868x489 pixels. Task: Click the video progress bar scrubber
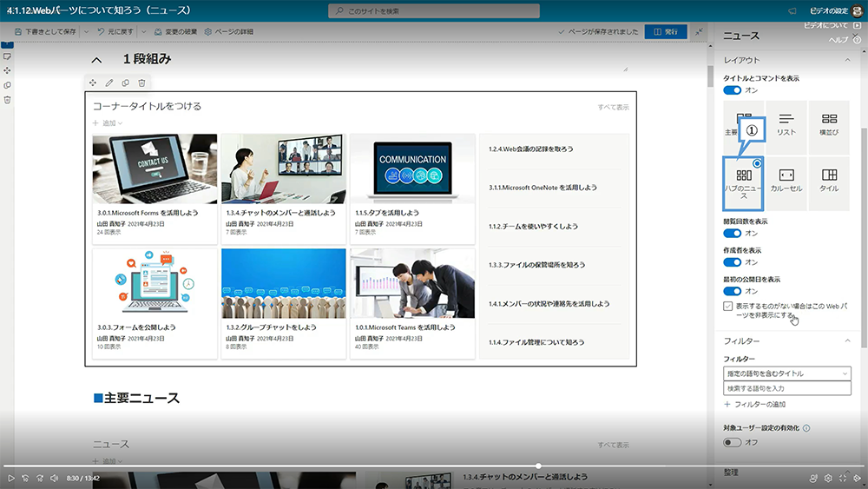tap(538, 466)
